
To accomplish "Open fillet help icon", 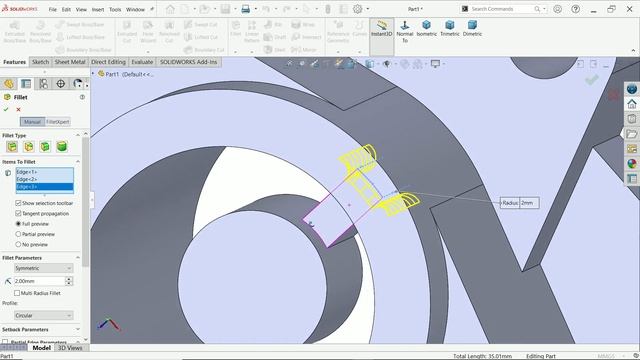I will [x=82, y=97].
